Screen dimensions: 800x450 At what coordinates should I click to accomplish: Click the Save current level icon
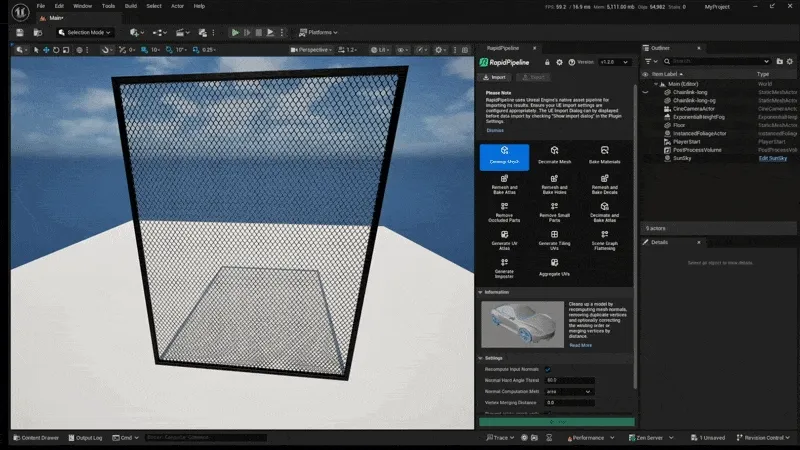(20, 32)
